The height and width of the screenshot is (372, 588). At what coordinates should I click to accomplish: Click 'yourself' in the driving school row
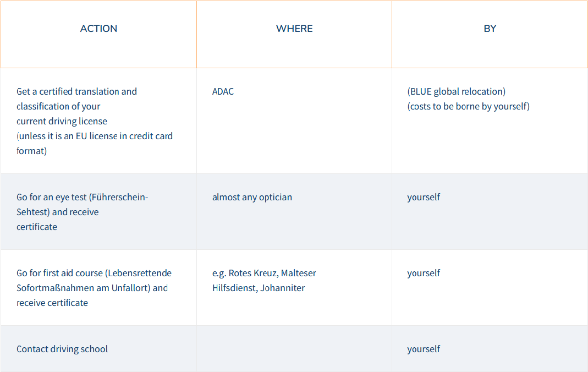pyautogui.click(x=424, y=349)
